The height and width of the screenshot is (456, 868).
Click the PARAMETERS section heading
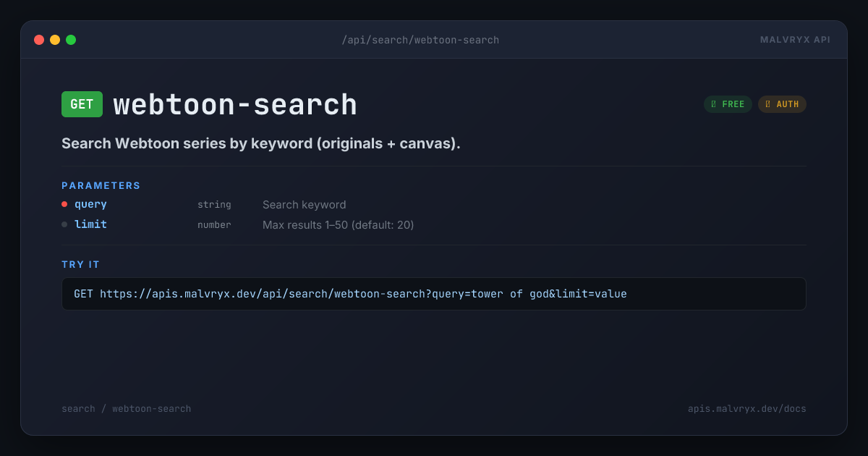click(101, 186)
